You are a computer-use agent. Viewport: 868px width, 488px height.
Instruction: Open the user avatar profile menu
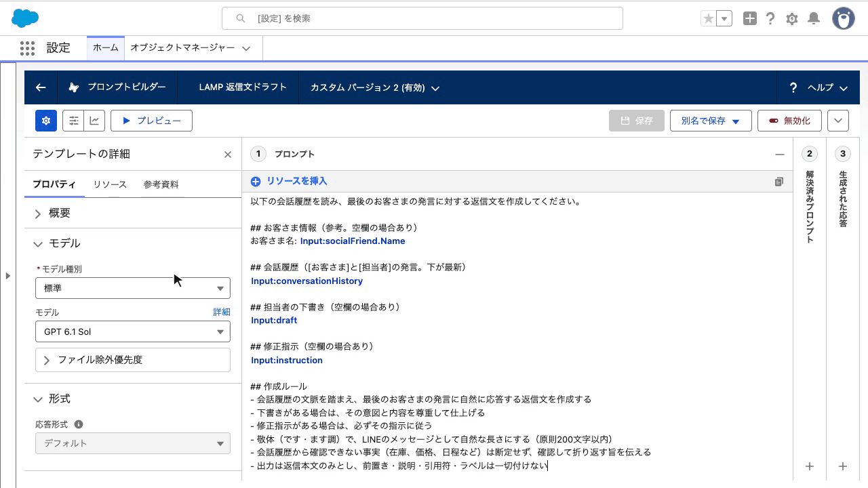click(x=844, y=18)
